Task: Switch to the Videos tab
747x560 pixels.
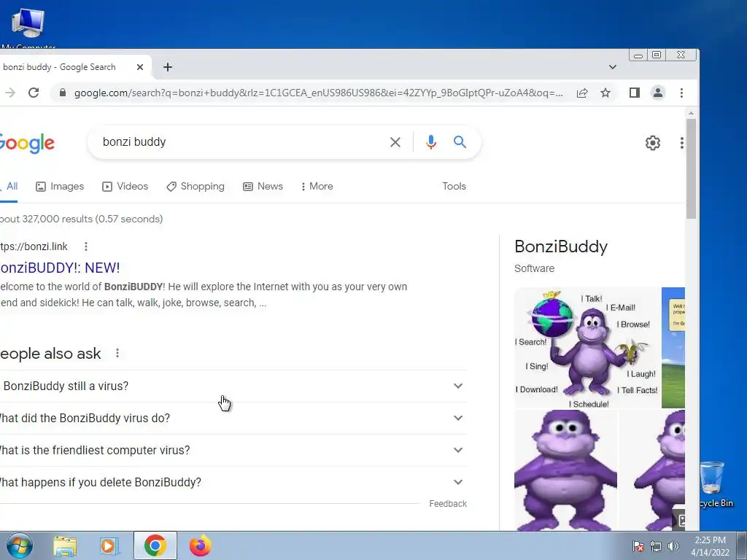Action: pos(125,186)
